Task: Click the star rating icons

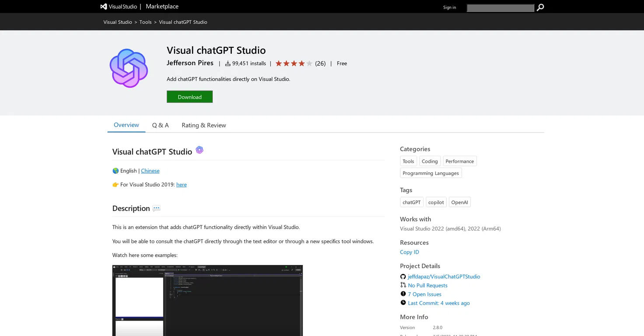Action: coord(294,63)
